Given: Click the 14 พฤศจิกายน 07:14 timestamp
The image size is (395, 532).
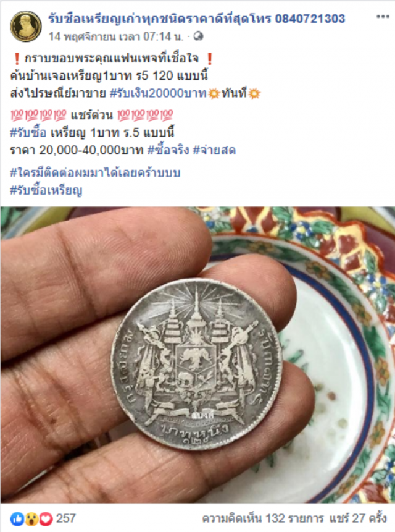Looking at the screenshot, I should (x=116, y=36).
